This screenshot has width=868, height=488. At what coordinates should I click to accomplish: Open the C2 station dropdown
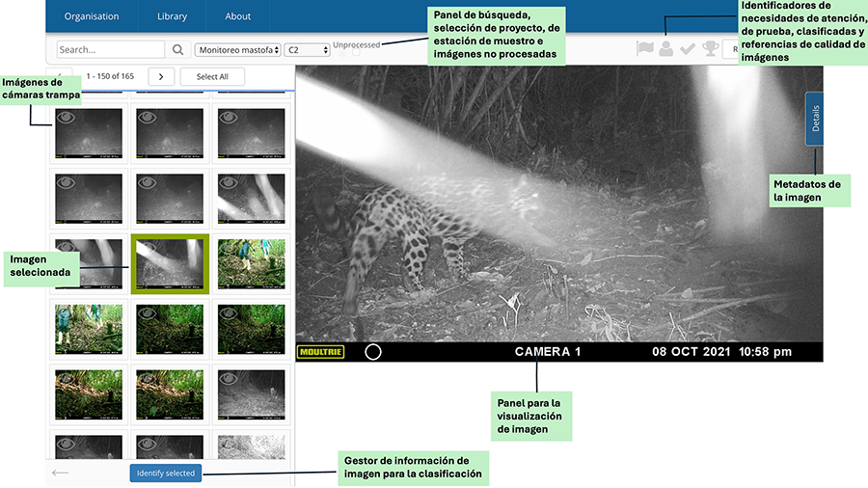click(x=306, y=49)
